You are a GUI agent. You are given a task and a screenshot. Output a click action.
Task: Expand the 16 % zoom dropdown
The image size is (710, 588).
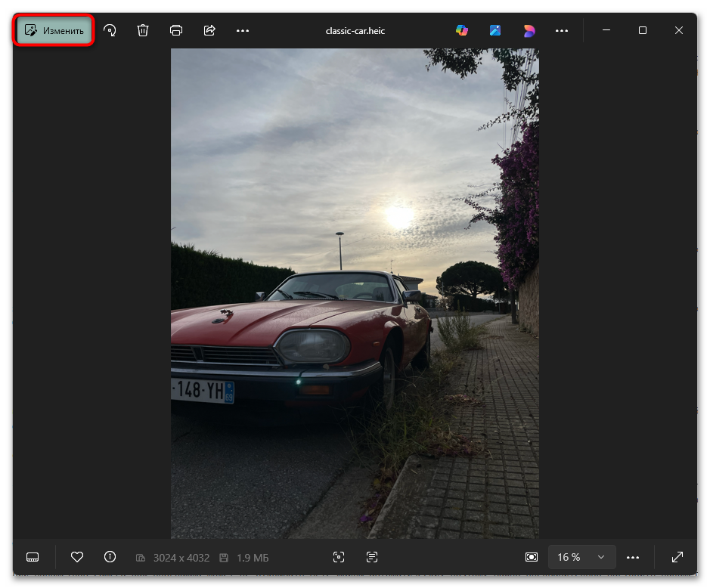(581, 557)
